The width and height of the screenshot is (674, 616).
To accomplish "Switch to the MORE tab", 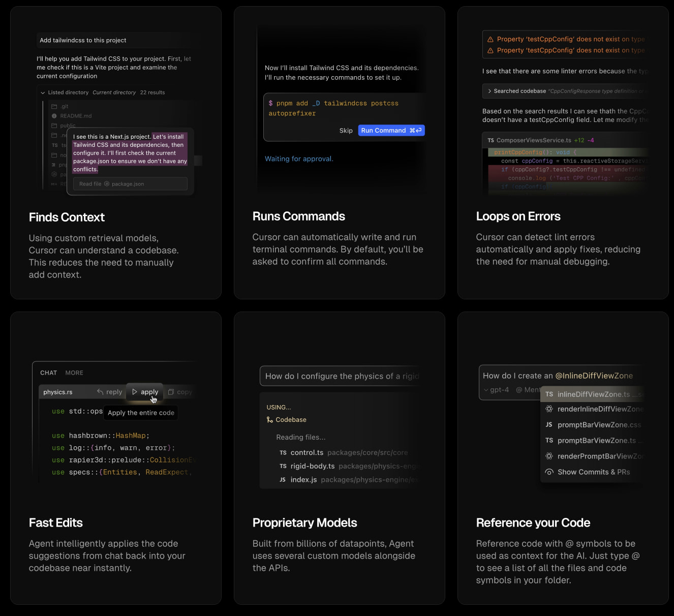I will tap(74, 373).
